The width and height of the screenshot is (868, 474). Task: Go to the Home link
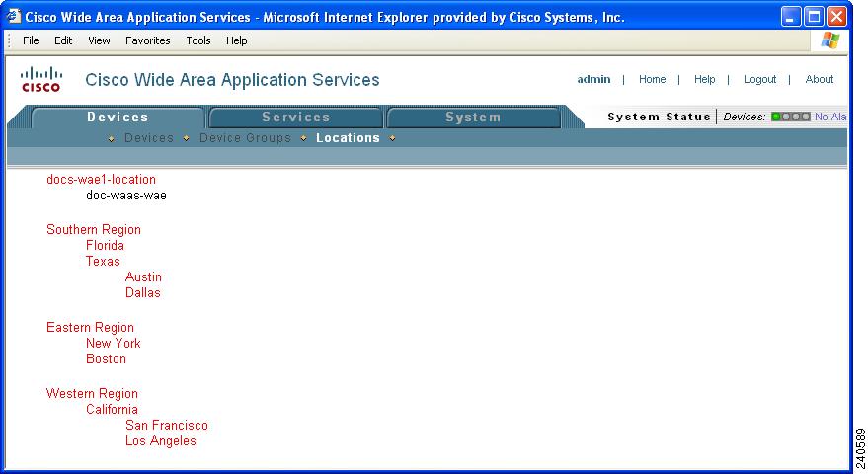coord(652,79)
